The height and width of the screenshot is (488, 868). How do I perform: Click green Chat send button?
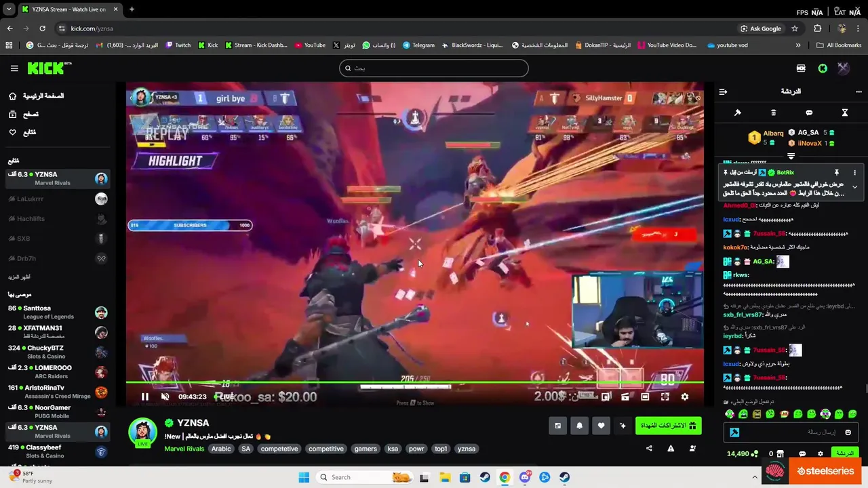pyautogui.click(x=844, y=453)
